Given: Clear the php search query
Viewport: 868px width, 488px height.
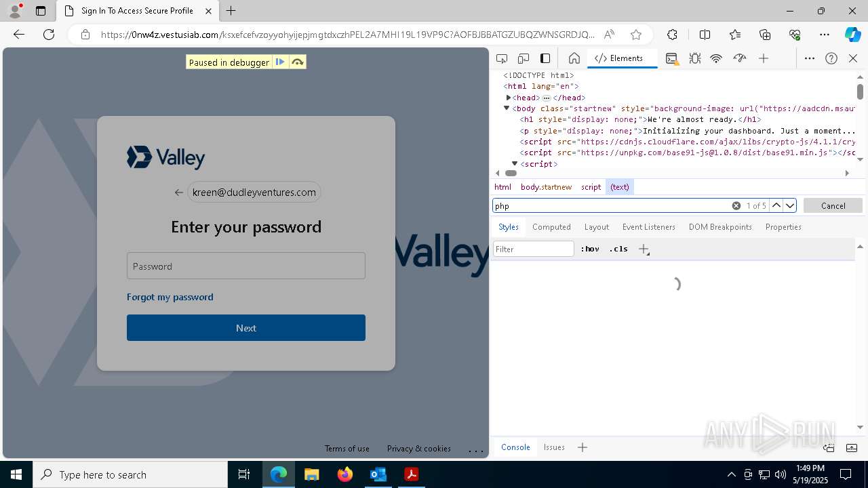Looking at the screenshot, I should tap(736, 205).
